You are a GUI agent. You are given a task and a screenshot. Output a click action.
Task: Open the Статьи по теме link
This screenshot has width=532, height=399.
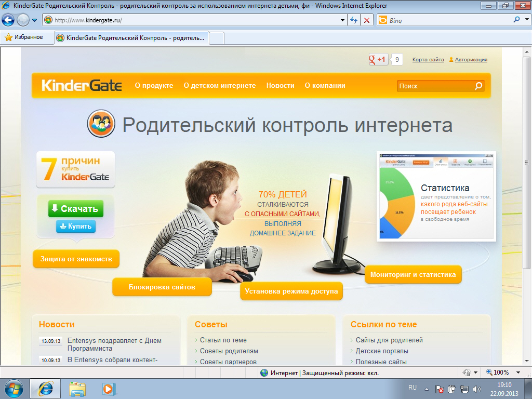point(223,340)
